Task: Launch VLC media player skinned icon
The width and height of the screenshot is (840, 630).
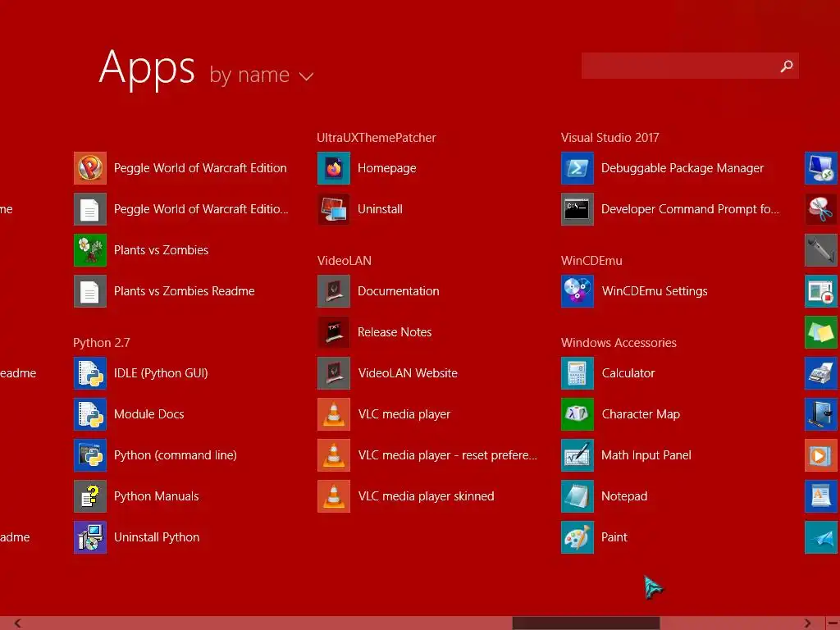Action: (x=334, y=496)
